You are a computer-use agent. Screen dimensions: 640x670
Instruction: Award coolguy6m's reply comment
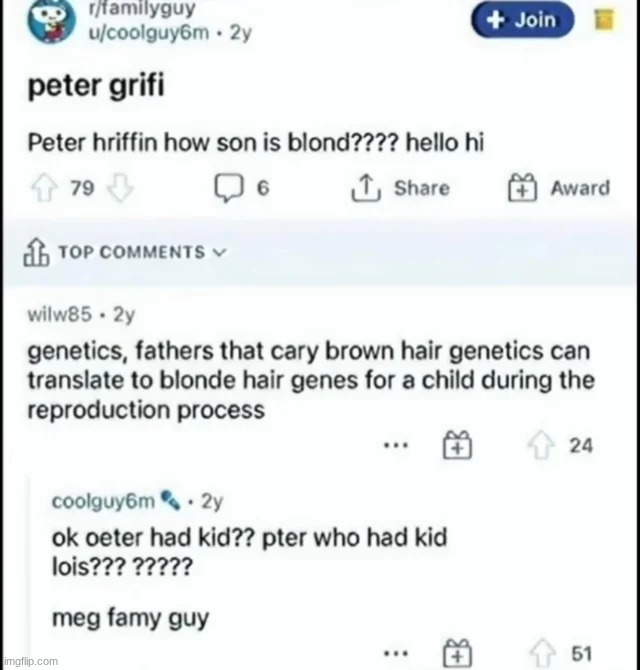pyautogui.click(x=456, y=652)
